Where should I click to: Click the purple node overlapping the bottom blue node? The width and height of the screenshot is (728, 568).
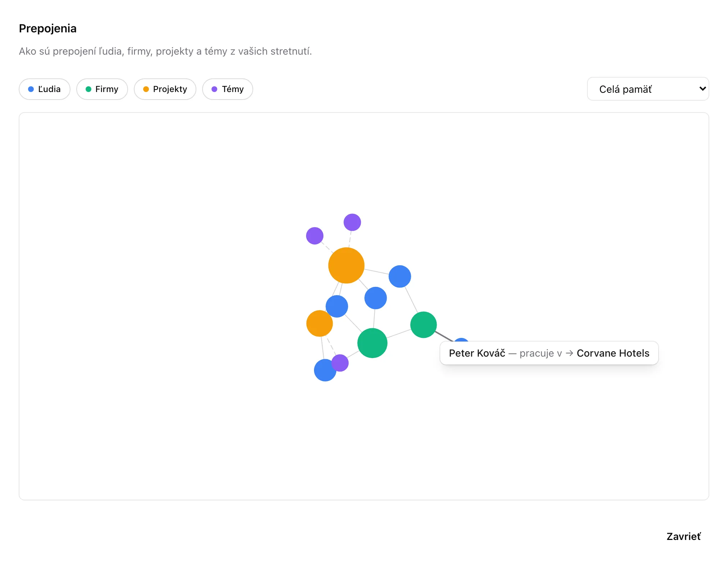tap(340, 363)
